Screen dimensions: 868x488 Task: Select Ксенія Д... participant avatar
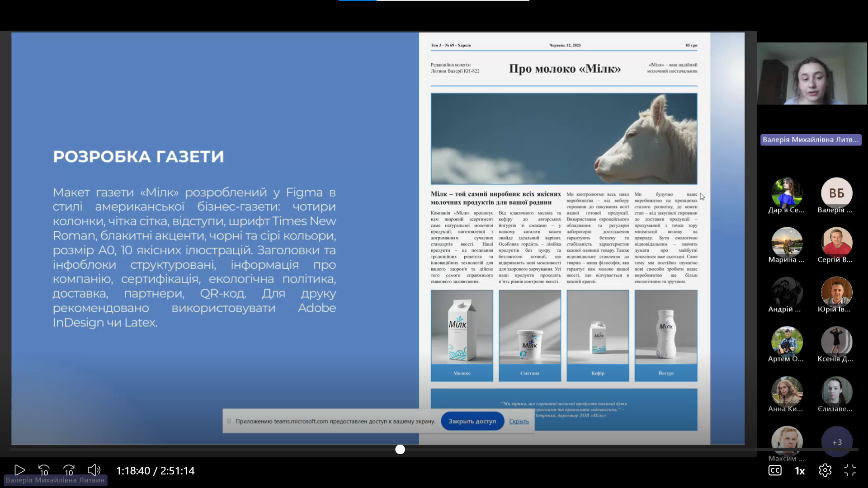pos(837,342)
